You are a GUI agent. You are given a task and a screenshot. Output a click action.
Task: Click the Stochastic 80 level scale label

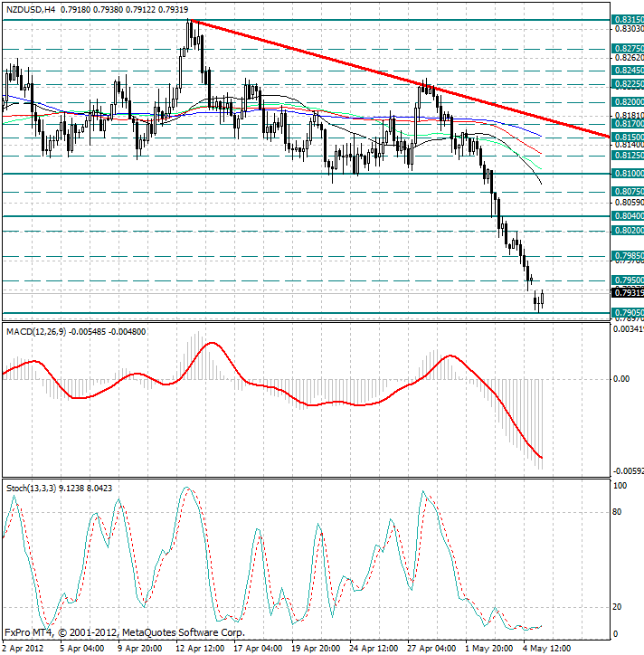coord(617,512)
